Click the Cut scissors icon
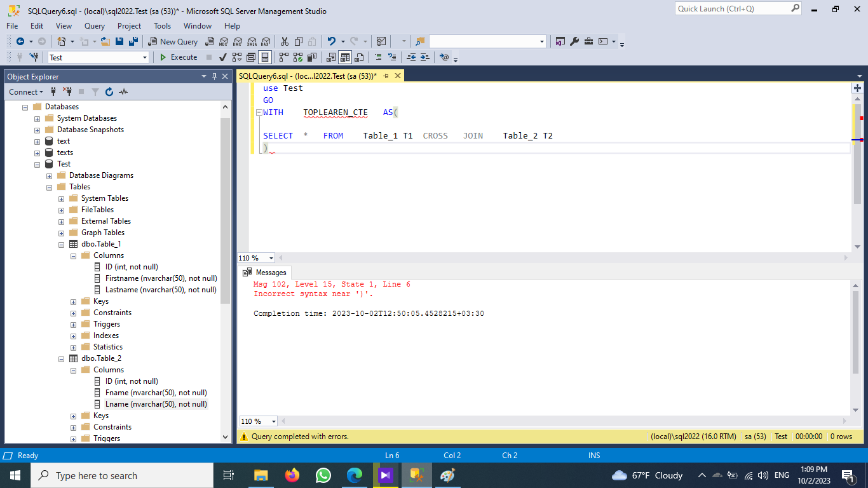The image size is (868, 488). [284, 41]
